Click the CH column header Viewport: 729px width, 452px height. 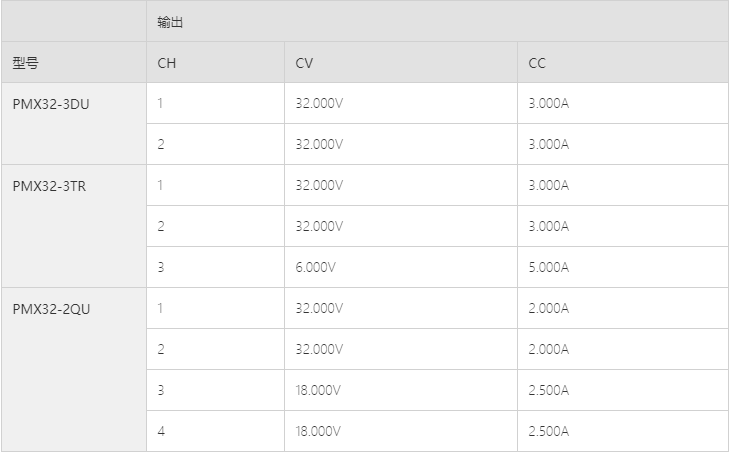coord(166,63)
